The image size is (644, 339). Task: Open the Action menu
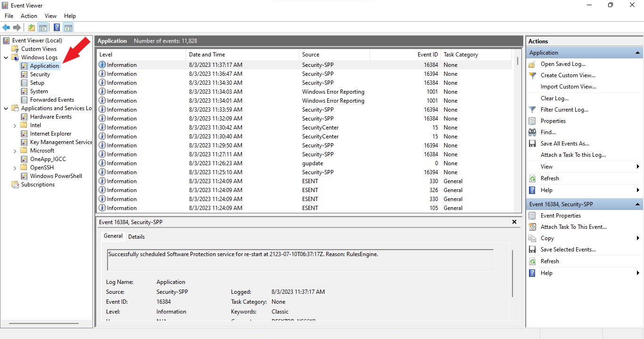(29, 16)
